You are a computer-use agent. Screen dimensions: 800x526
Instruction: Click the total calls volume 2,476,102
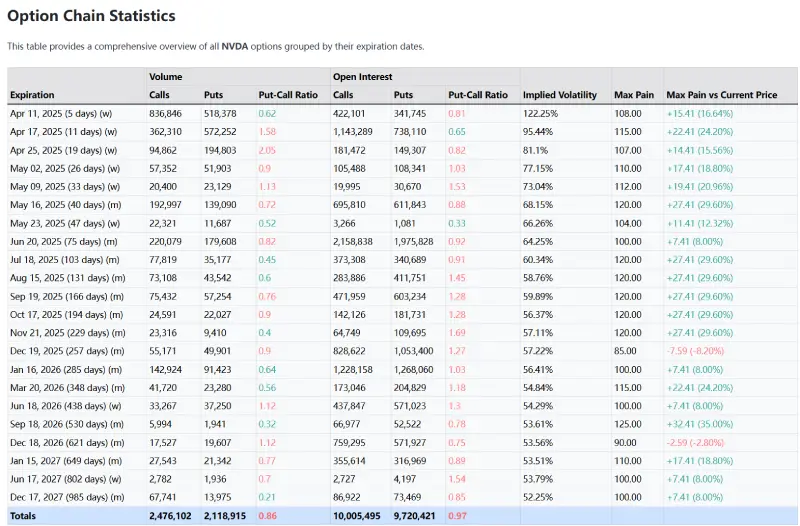point(170,515)
